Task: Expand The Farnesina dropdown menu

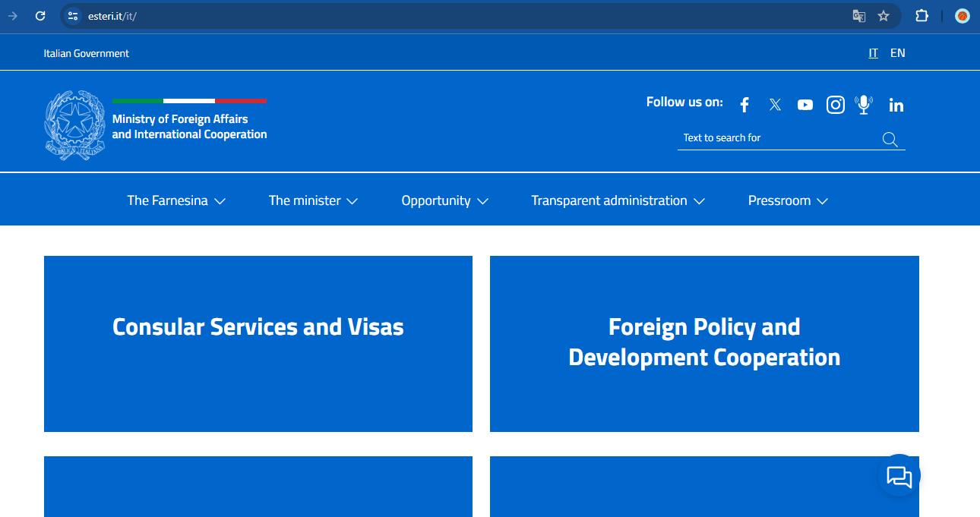Action: coord(176,200)
